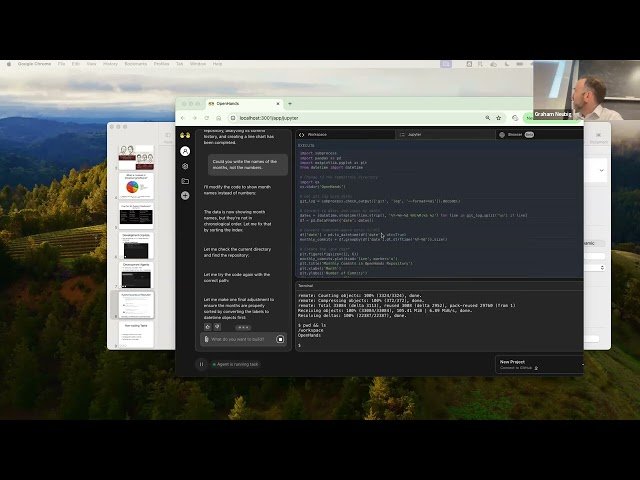Open the folder icon in sidebar
Viewport: 640px width, 480px height.
[x=185, y=181]
